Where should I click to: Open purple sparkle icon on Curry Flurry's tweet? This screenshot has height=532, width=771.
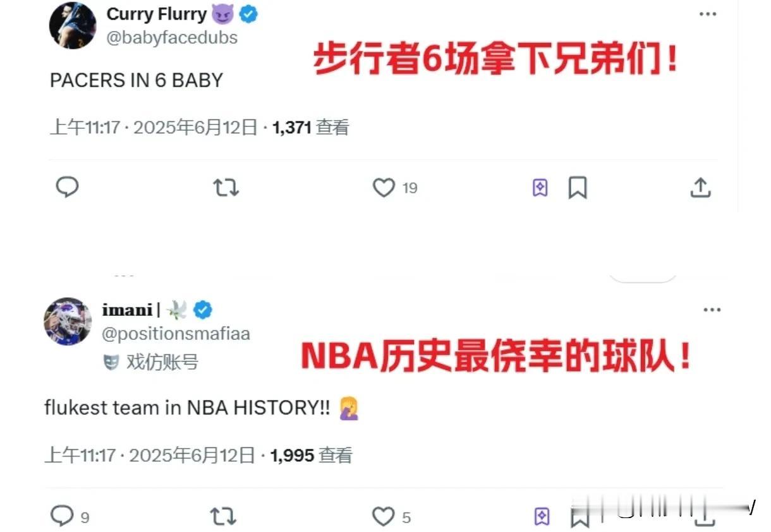[540, 188]
